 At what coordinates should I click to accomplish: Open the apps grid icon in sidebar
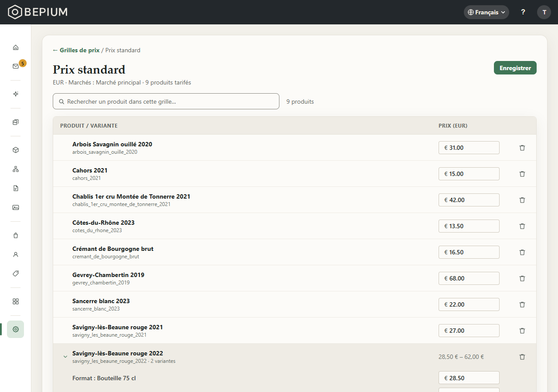(16, 301)
